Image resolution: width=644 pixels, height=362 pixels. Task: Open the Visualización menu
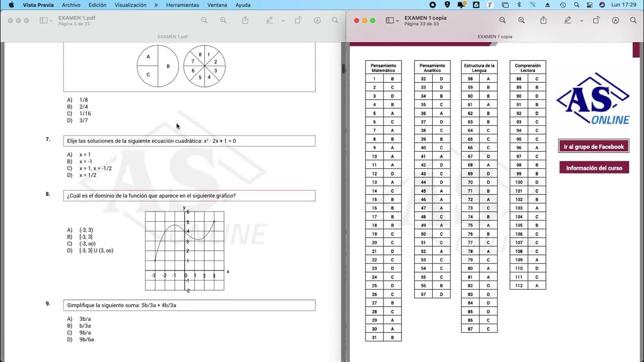point(130,5)
